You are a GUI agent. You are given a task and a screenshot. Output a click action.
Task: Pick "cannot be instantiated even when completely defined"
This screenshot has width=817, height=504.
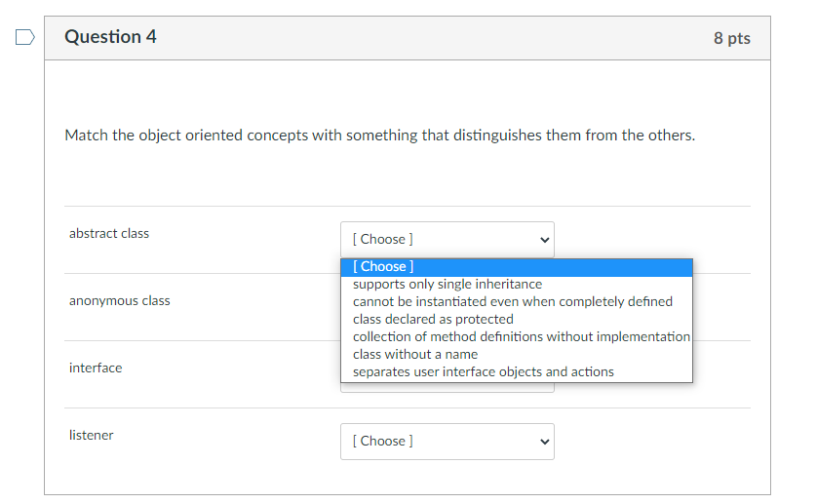(513, 301)
